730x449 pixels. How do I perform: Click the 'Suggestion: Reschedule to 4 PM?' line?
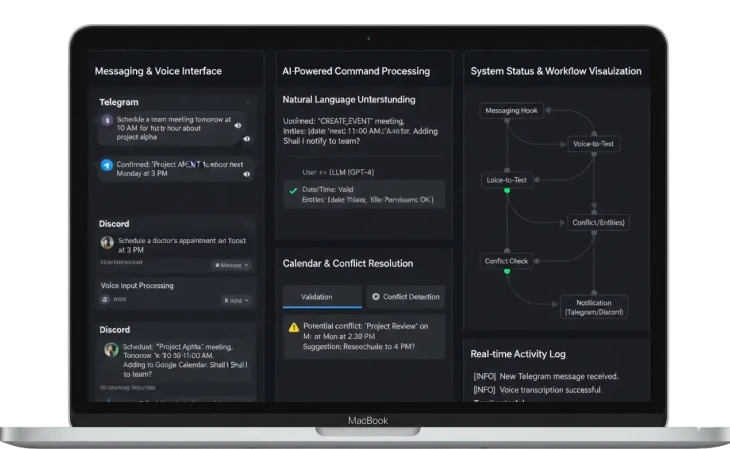click(x=358, y=347)
